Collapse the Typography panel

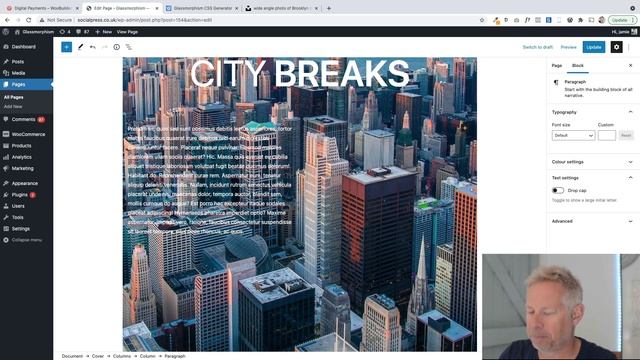click(630, 112)
